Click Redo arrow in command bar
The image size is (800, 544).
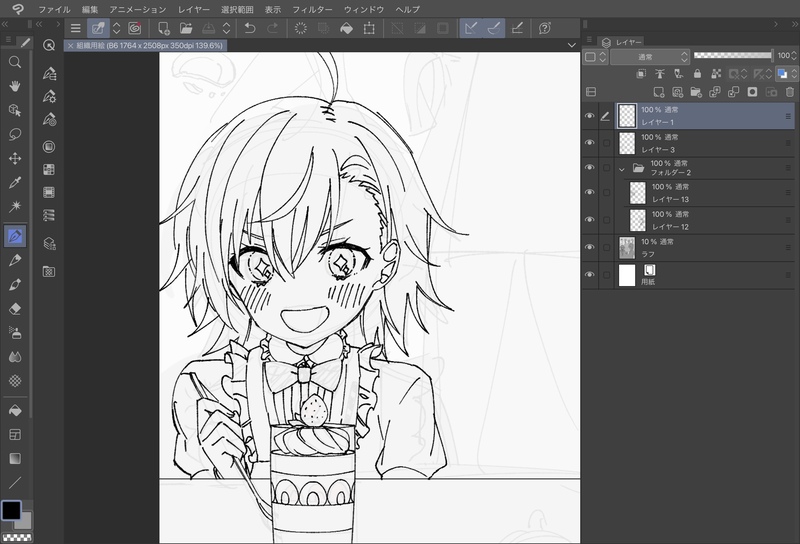(272, 28)
